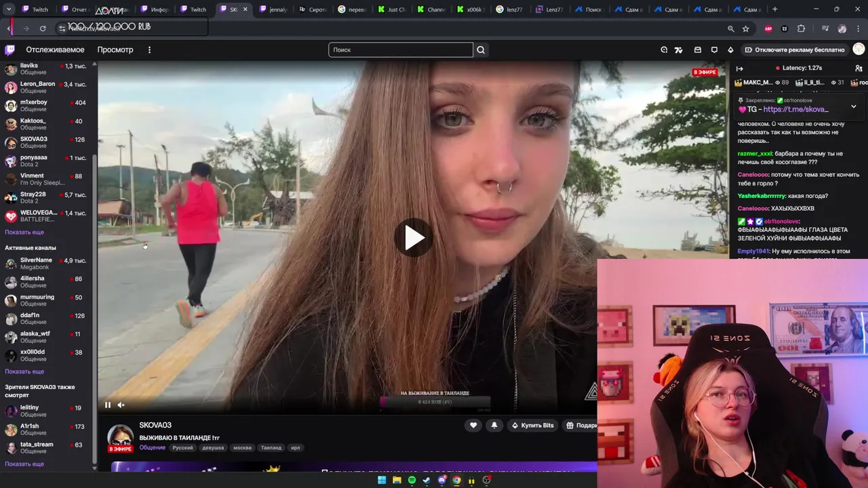This screenshot has height=488, width=868.
Task: Select the Русский tag
Action: [x=182, y=447]
